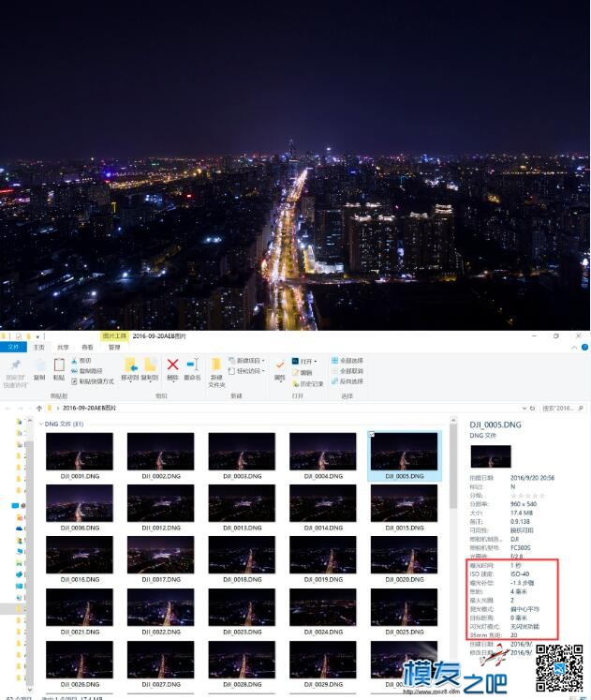The width and height of the screenshot is (591, 700).
Task: Click the Edit command in Open group
Action: 302,372
